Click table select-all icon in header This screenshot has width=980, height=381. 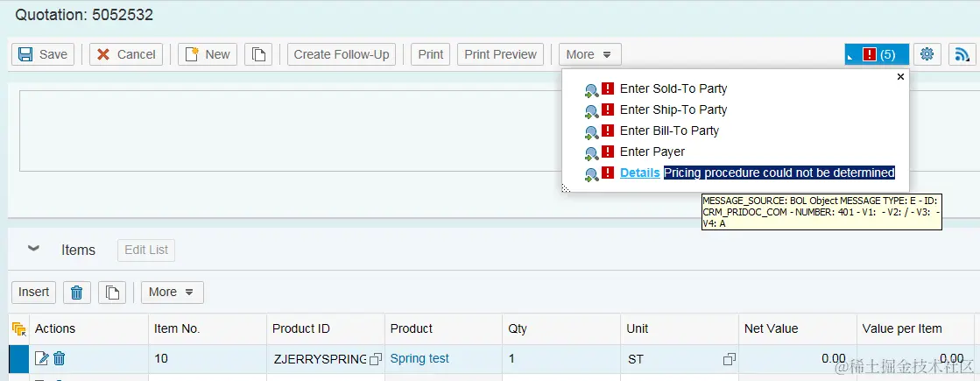point(18,328)
